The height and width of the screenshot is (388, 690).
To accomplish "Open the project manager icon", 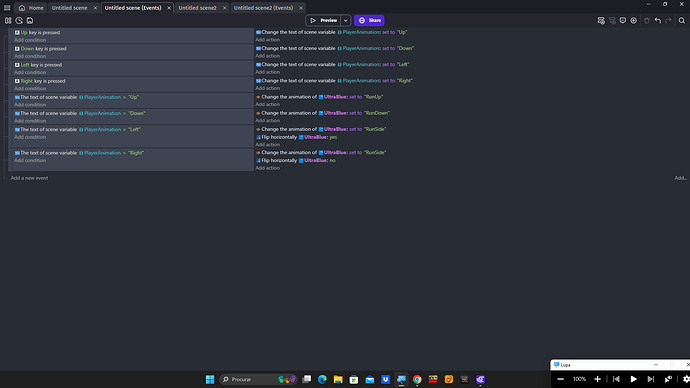I will click(8, 20).
